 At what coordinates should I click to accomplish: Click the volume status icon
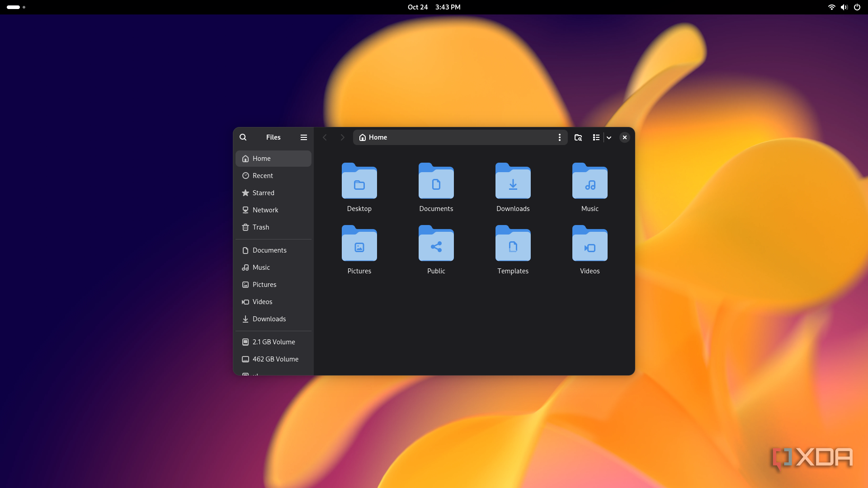844,7
